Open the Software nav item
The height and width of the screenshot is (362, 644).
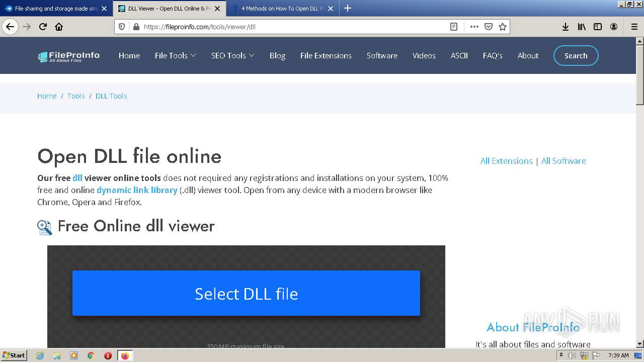tap(382, 55)
